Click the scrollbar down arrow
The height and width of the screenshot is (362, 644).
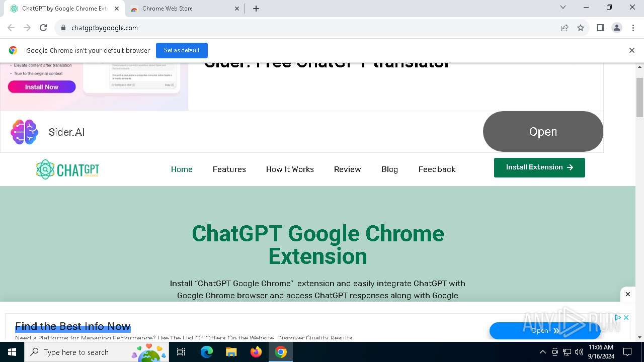(639, 337)
